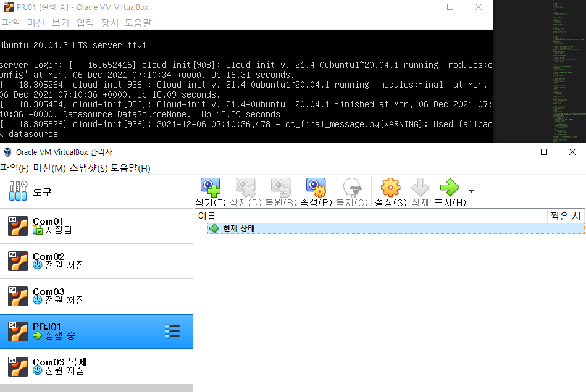The width and height of the screenshot is (586, 392).
Task: Open the PRJ01 machine tools list icon
Action: coord(172,332)
